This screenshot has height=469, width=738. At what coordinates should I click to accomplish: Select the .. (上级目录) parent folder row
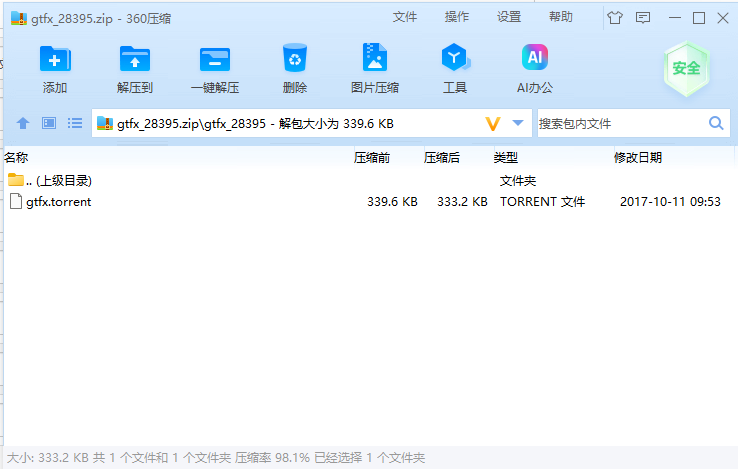[369, 180]
